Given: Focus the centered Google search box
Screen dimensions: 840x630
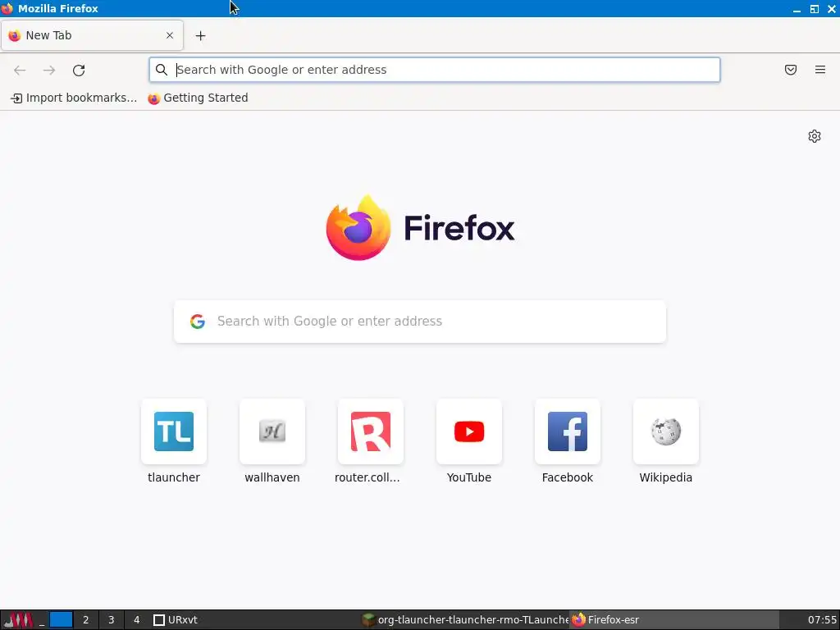Looking at the screenshot, I should (420, 322).
